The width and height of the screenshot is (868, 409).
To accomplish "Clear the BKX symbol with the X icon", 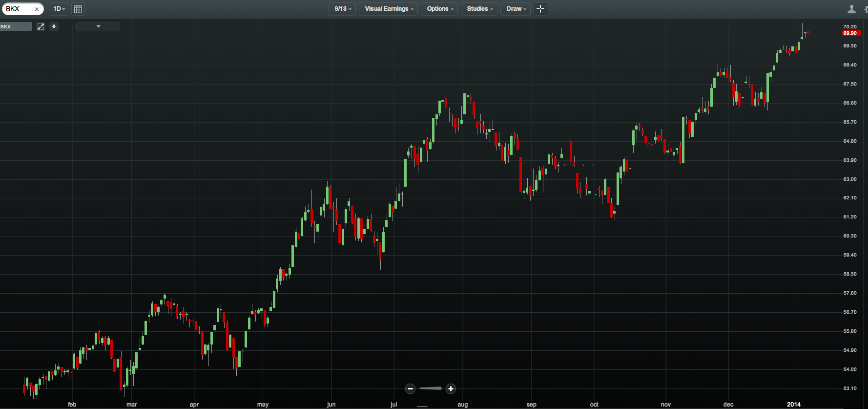I will [x=37, y=9].
